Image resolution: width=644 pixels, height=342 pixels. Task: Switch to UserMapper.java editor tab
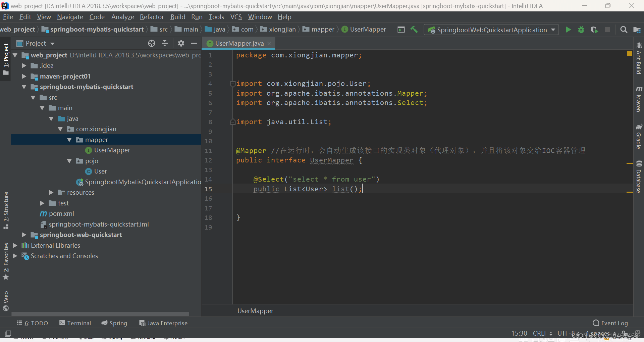tap(239, 43)
